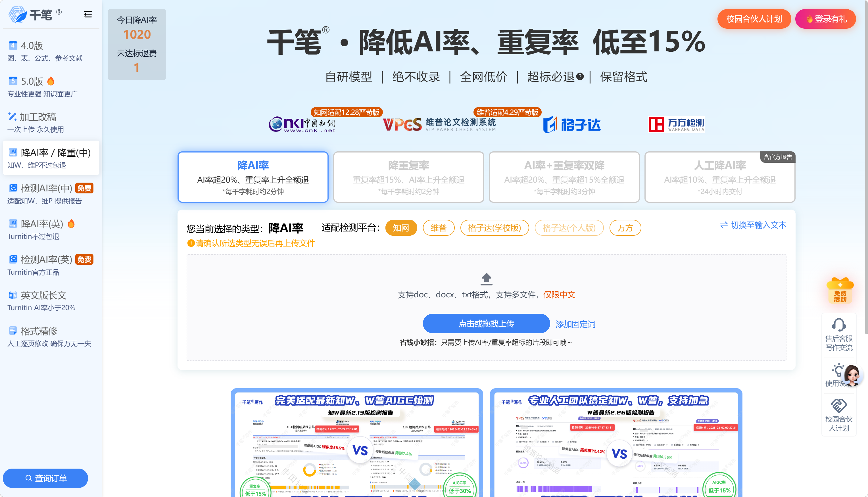This screenshot has height=497, width=868.
Task: Click the 万方检测 logo
Action: [676, 125]
